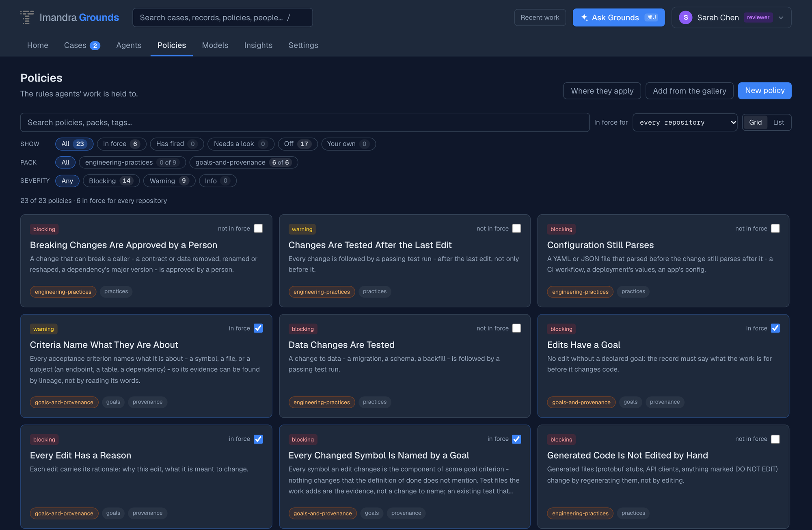Click the Cases notification badge
Screen dimensions: 812x530
coord(95,45)
